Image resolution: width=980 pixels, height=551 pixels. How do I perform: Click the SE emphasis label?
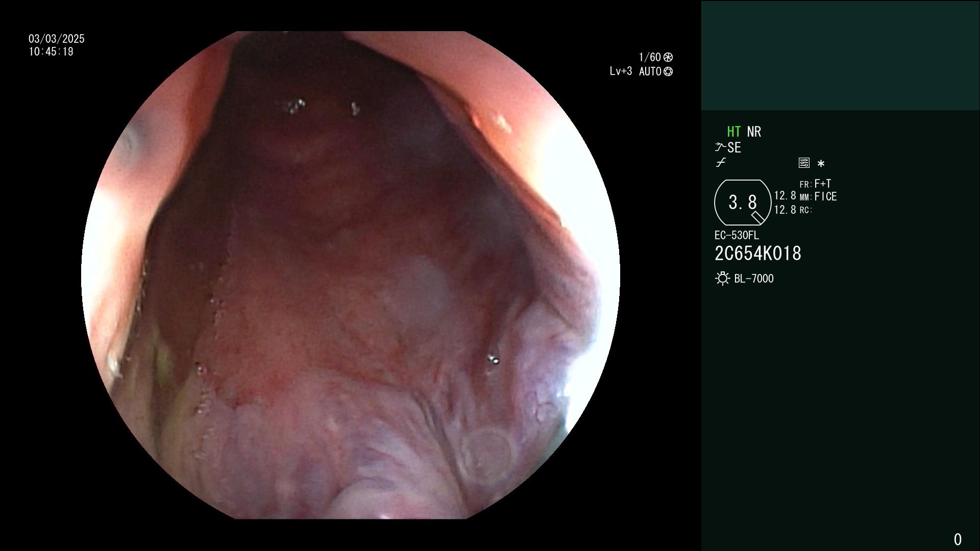click(x=734, y=147)
